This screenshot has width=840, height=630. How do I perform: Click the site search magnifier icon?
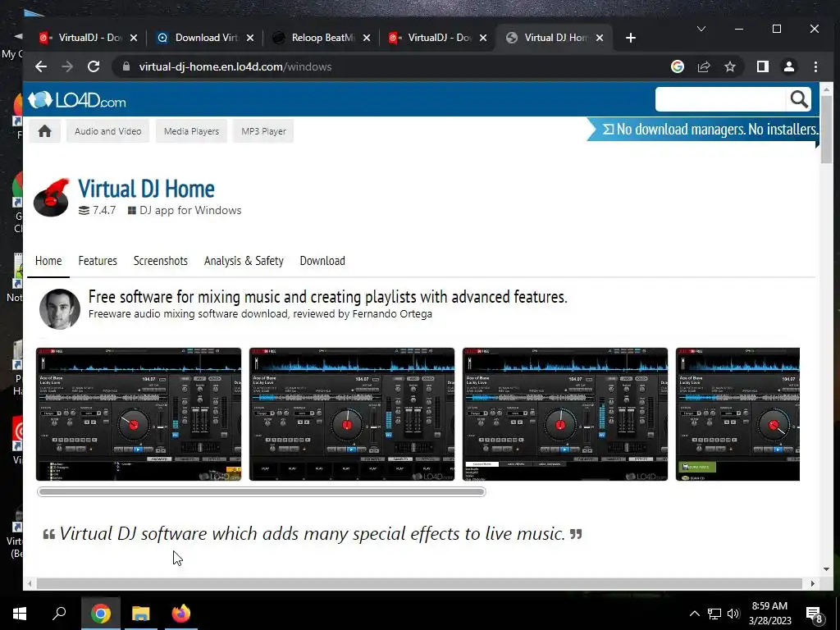[799, 99]
